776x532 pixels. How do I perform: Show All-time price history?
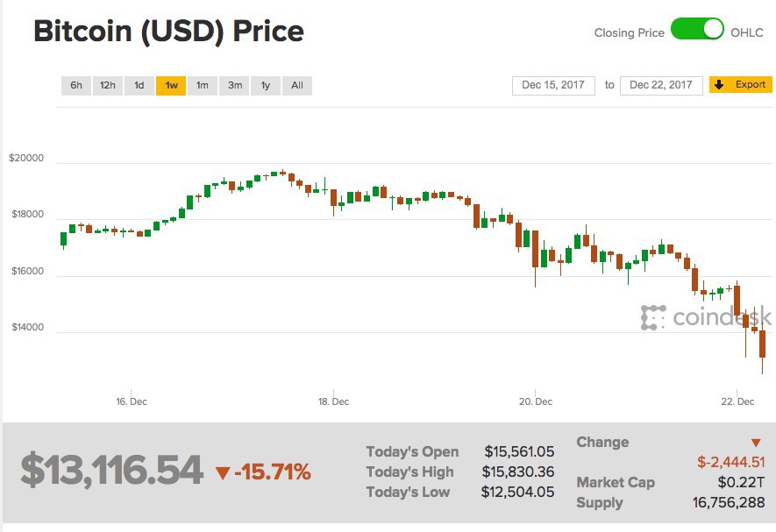point(297,85)
